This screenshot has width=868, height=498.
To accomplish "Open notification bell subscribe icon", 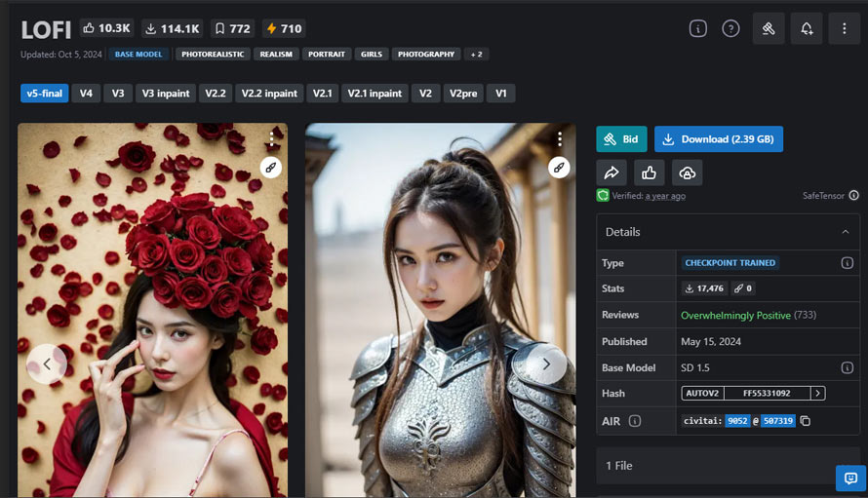I will [807, 29].
